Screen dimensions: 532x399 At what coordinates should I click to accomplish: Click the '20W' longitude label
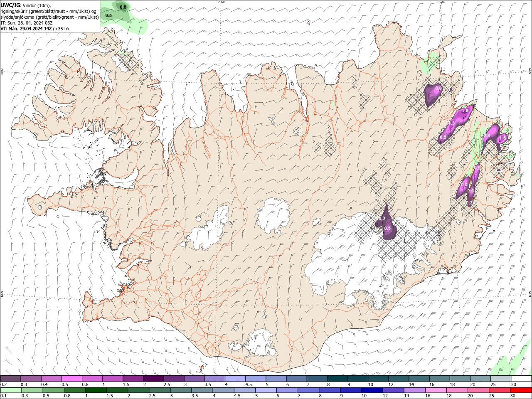(221, 2)
